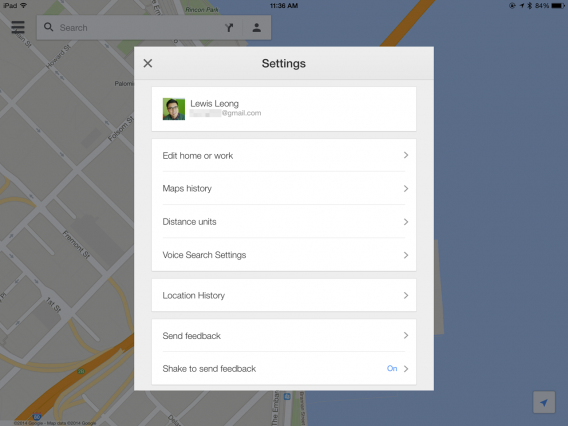568x426 pixels.
Task: Open Edit home or work
Action: 284,155
